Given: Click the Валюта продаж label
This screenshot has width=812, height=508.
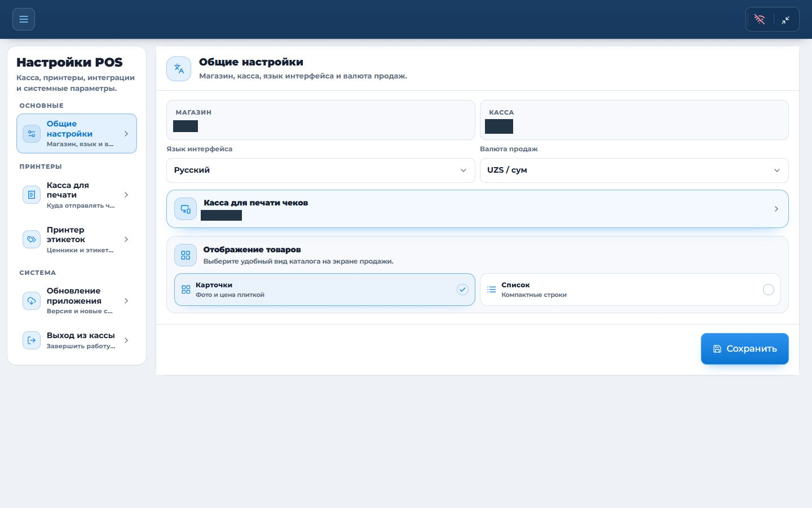Looking at the screenshot, I should [509, 149].
